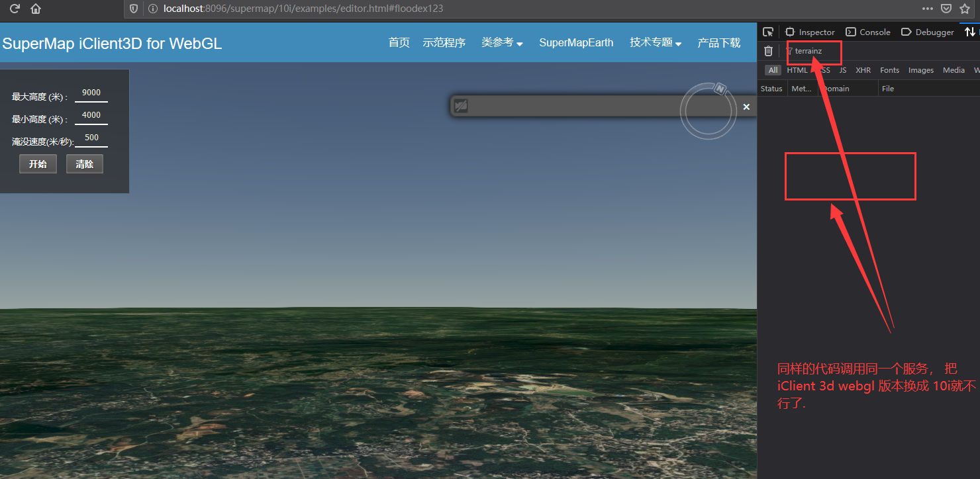Open the 首页 nav link
This screenshot has height=479, width=980.
399,42
